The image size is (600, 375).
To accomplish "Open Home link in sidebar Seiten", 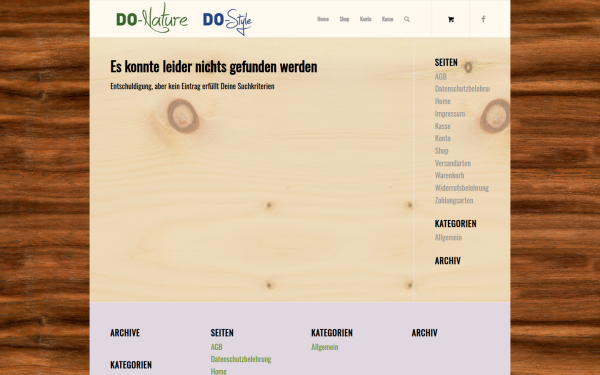I will coord(443,101).
